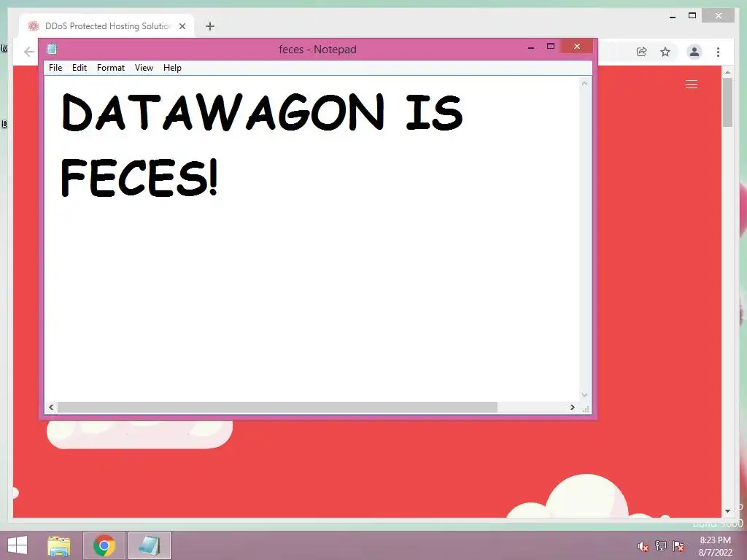Open the Windows Start button
The image size is (747, 560).
coord(18,545)
